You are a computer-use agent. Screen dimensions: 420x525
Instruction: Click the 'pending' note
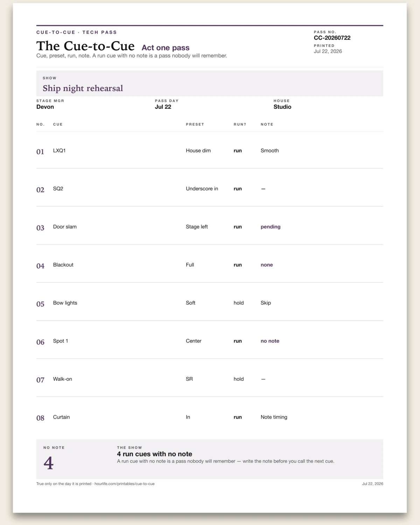tap(271, 227)
